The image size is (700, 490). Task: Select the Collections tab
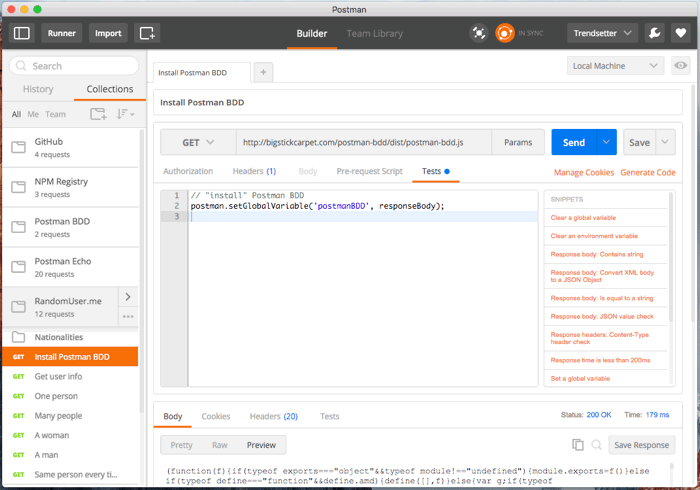110,89
